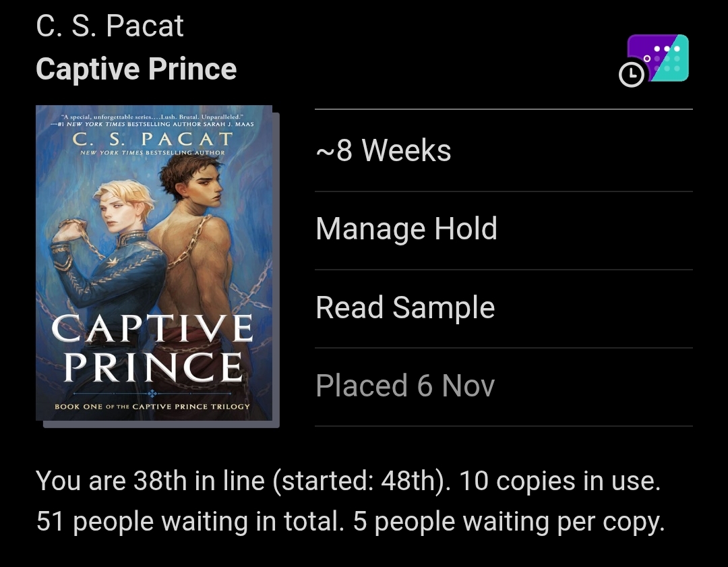Open Manage Hold options
Image resolution: width=728 pixels, height=567 pixels.
pyautogui.click(x=406, y=229)
